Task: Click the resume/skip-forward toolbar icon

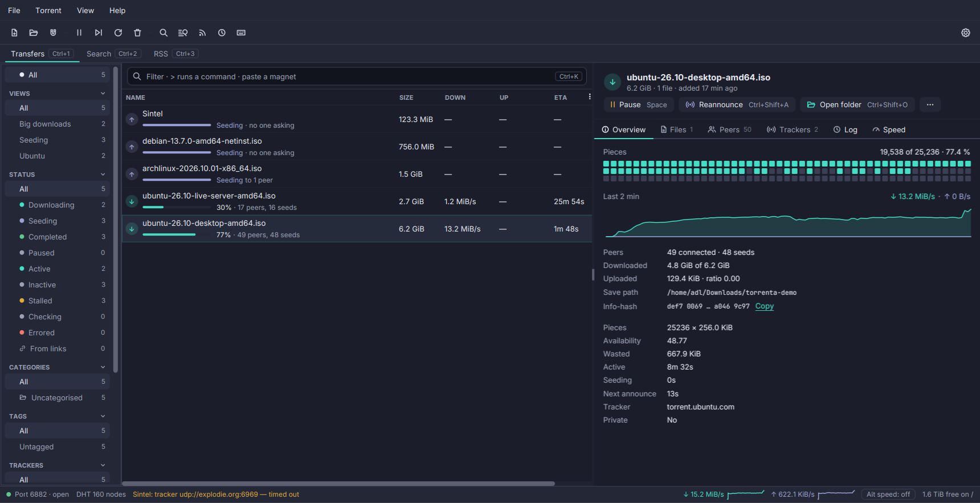Action: click(x=99, y=33)
